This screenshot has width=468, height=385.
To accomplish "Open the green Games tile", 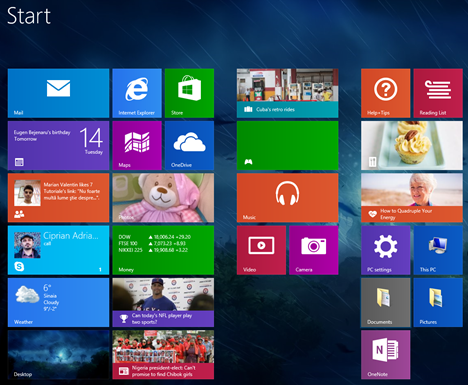I will pyautogui.click(x=287, y=145).
